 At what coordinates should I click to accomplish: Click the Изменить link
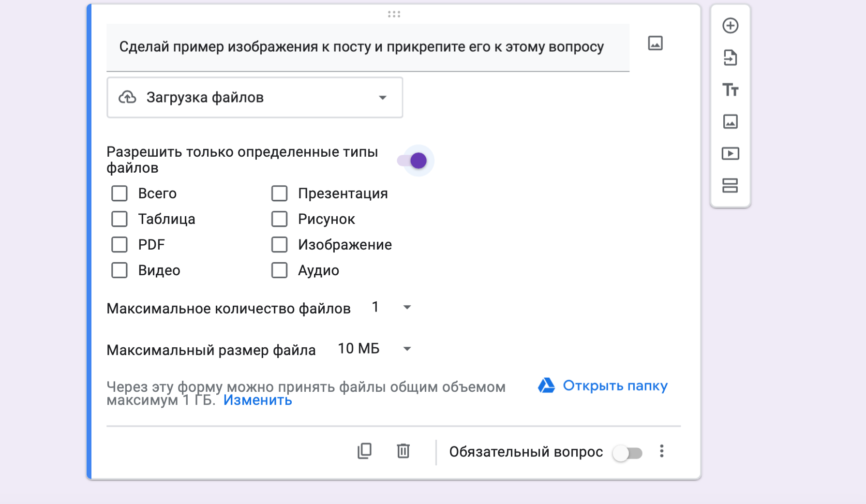[257, 400]
